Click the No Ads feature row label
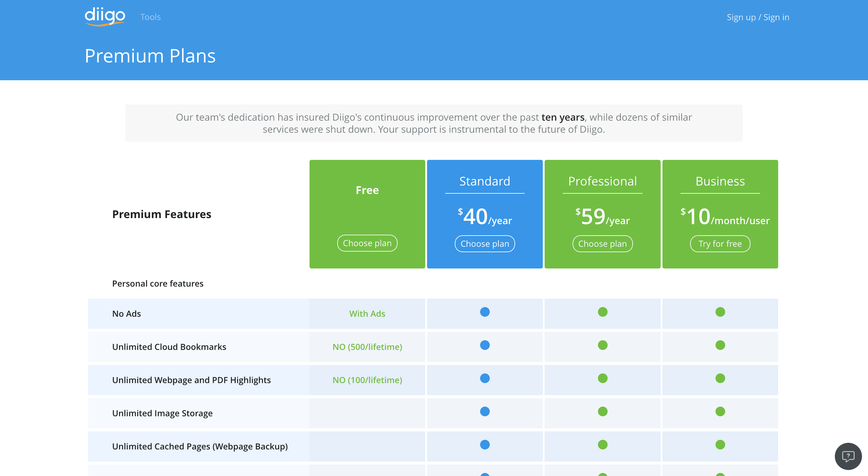 [126, 313]
